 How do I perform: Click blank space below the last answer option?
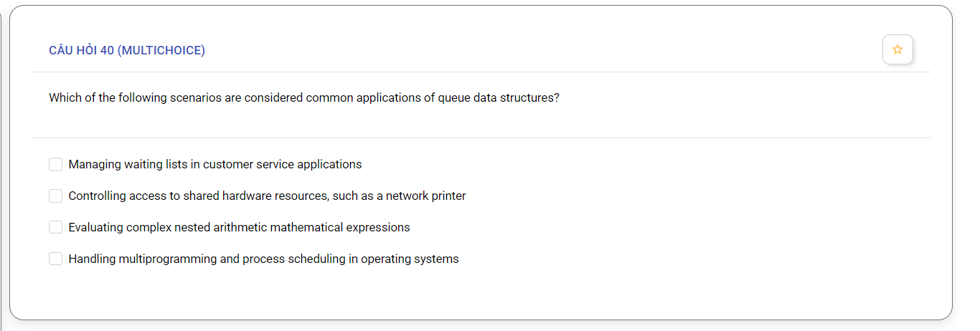point(481,294)
